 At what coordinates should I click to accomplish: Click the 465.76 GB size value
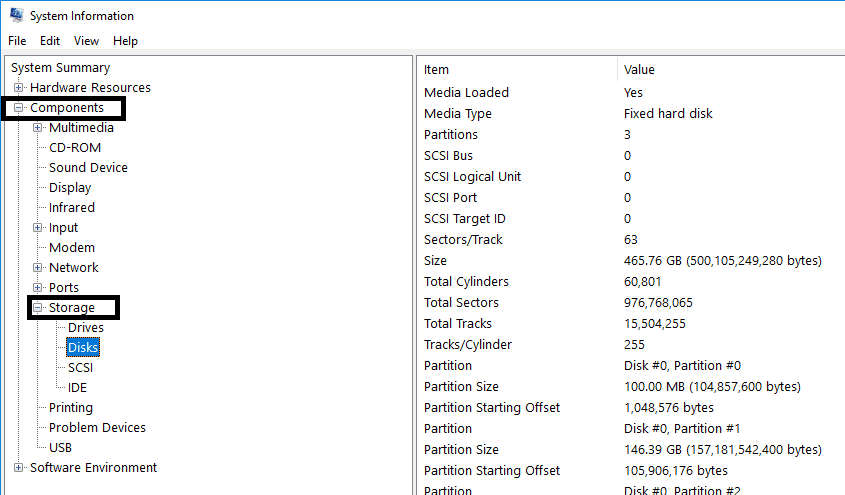(x=723, y=261)
